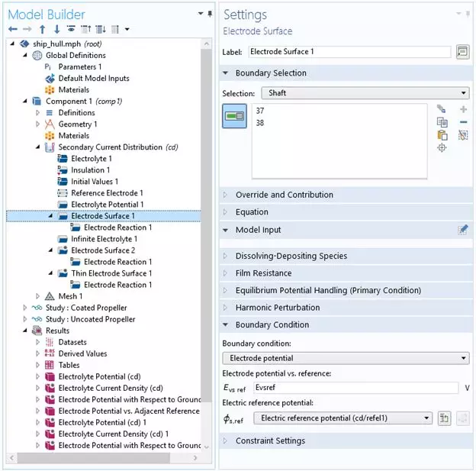The image size is (476, 471).
Task: Click the Evsref electrode potential input field
Action: tap(355, 388)
